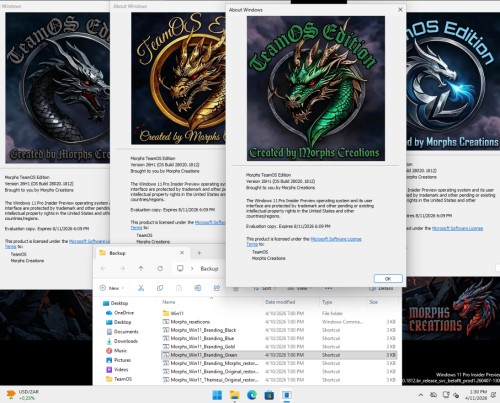Click the PC monitor icon in address bar
This screenshot has width=500, height=403.
(x=180, y=268)
